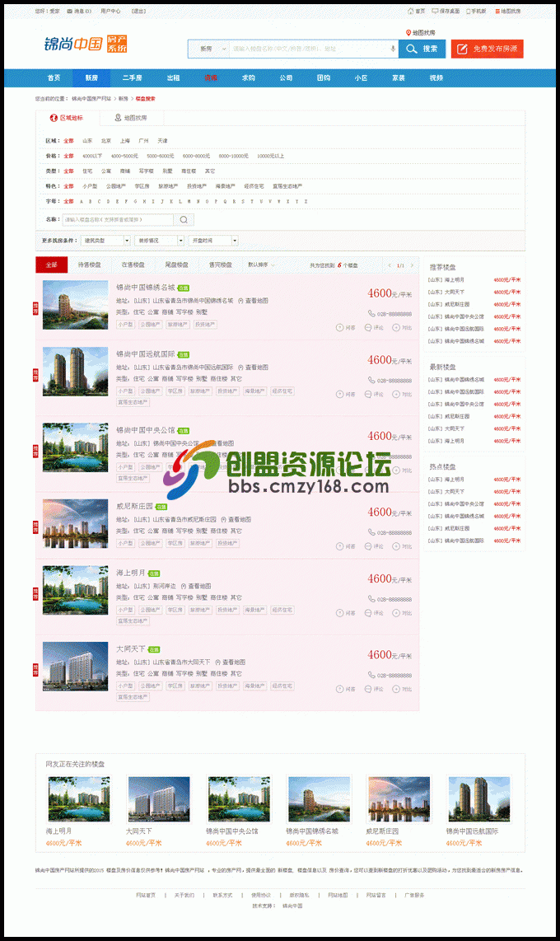Open 用户中心 link in top bar
This screenshot has height=941, width=560.
(x=110, y=11)
